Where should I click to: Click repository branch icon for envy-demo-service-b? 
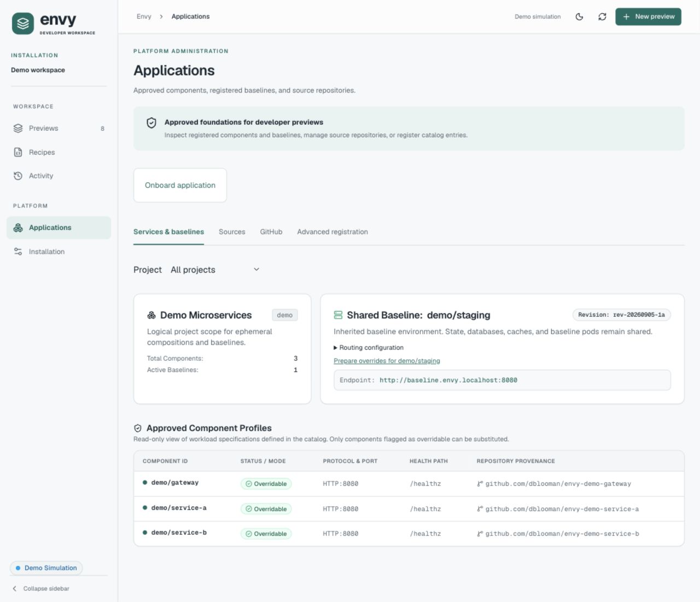[x=480, y=534]
